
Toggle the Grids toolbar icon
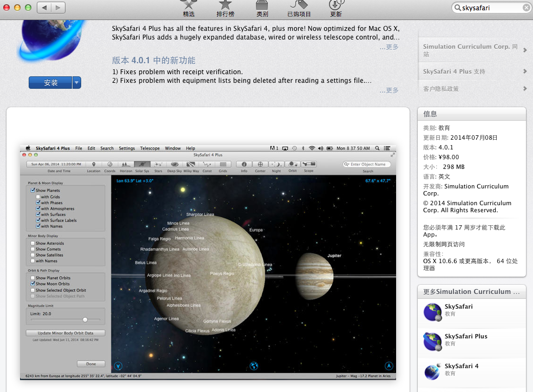(223, 164)
